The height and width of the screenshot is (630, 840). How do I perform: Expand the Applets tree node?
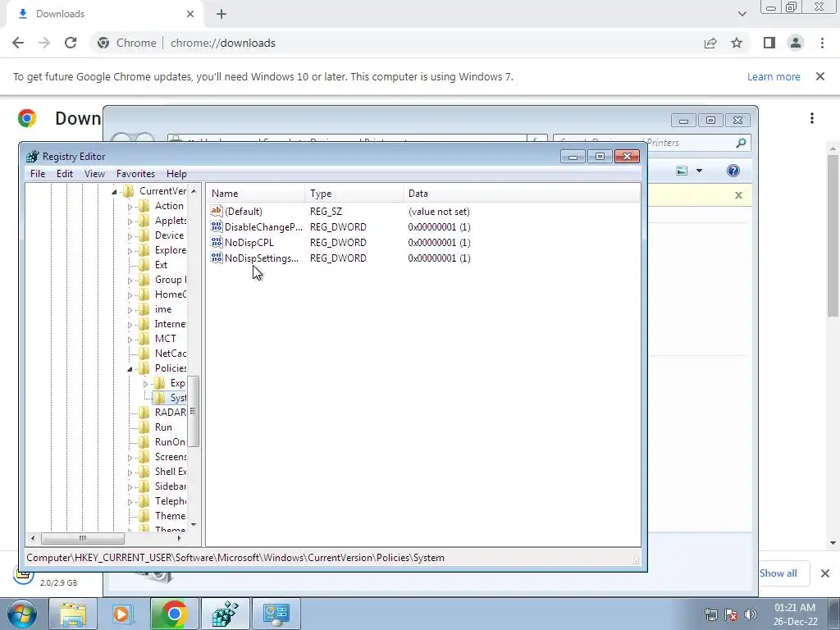[130, 221]
